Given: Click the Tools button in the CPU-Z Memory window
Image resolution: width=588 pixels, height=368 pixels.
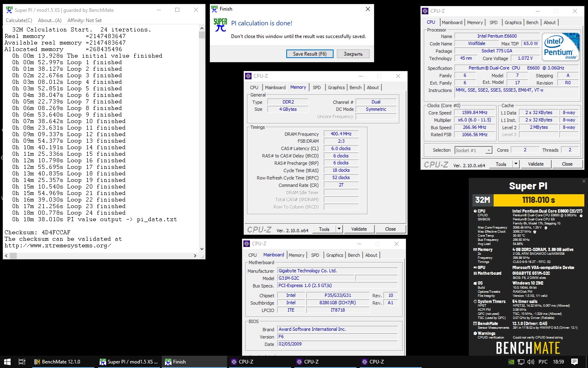Looking at the screenshot, I should tap(324, 229).
